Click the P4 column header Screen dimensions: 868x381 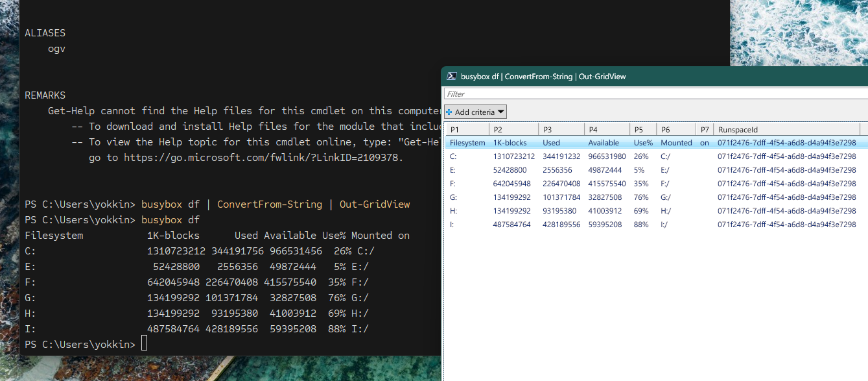coord(606,129)
